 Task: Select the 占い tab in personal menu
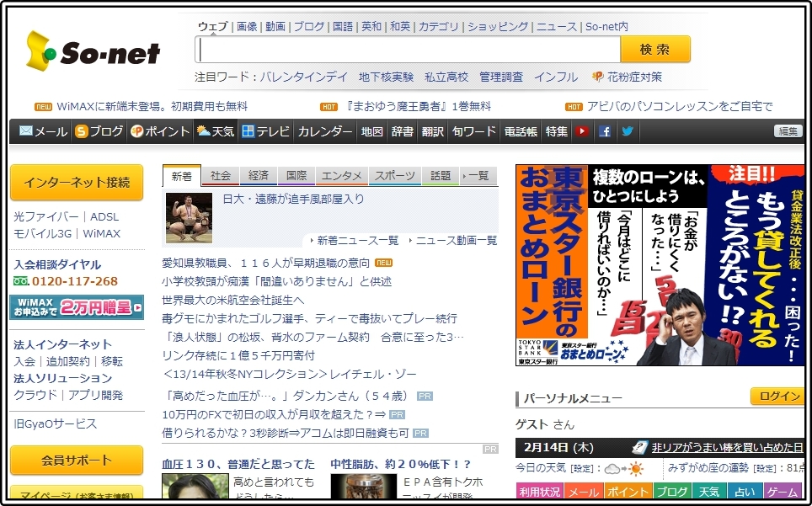tap(745, 492)
